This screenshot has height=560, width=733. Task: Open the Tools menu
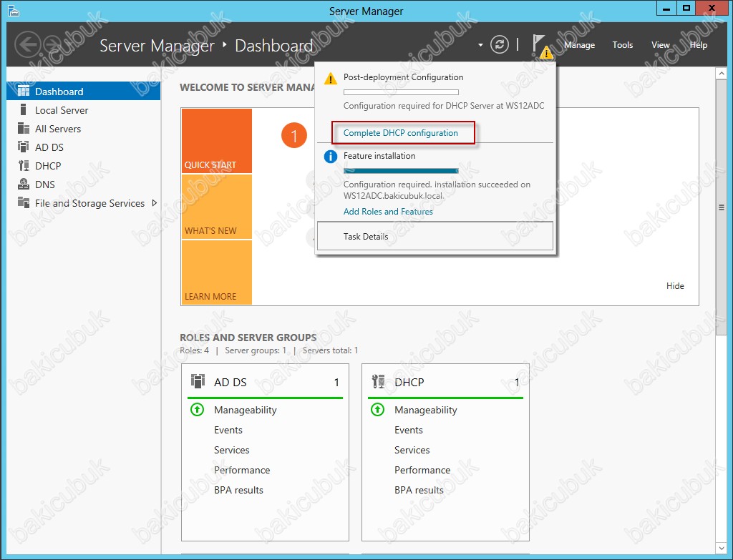(x=623, y=45)
